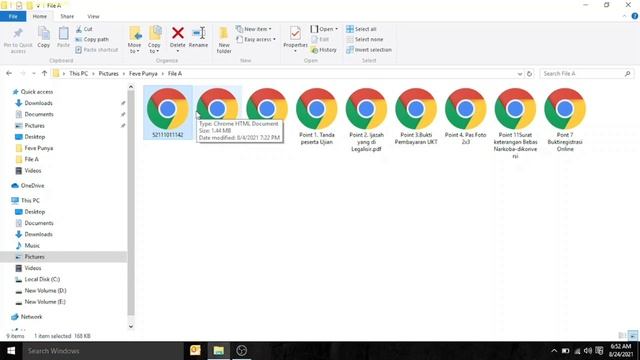Click the Search Windows taskbar box

coord(103,351)
